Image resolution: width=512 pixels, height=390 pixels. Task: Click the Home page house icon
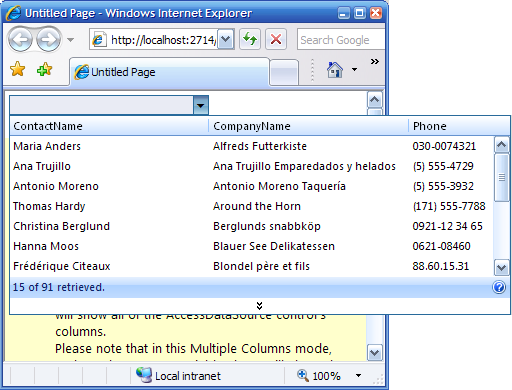tap(335, 70)
